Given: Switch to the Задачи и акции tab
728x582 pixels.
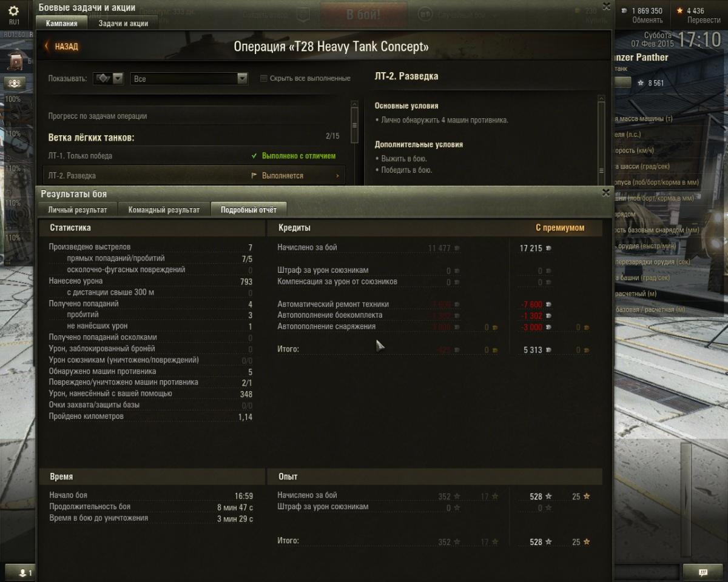Looking at the screenshot, I should click(123, 23).
